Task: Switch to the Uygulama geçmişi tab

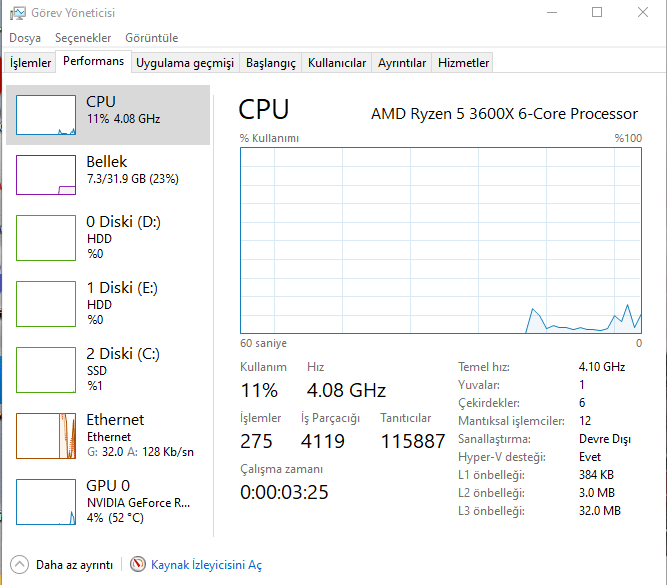Action: point(185,62)
